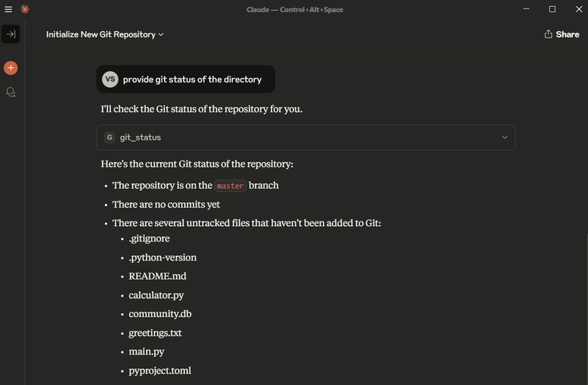Viewport: 588px width, 385px height.
Task: Click the Claude starburst logo icon
Action: click(24, 9)
